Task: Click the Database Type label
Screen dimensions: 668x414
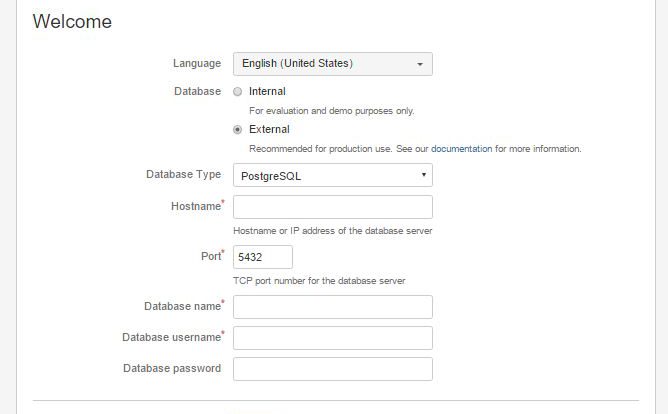Action: coord(184,174)
